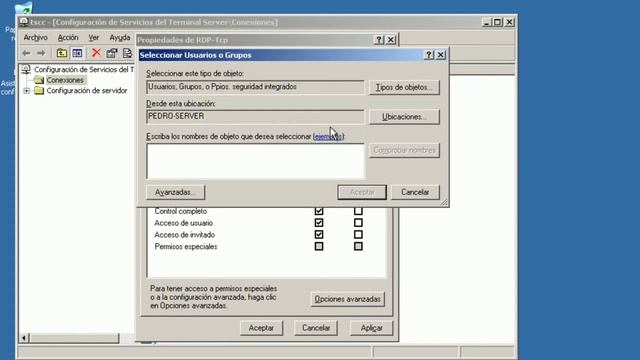Click help button in Seleccionar Usuarios dialog

(429, 55)
